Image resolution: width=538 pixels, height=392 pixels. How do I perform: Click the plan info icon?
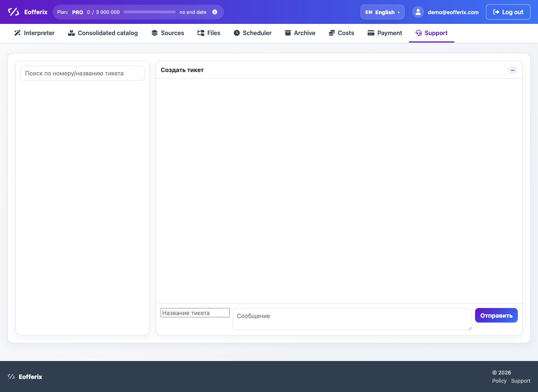click(215, 12)
